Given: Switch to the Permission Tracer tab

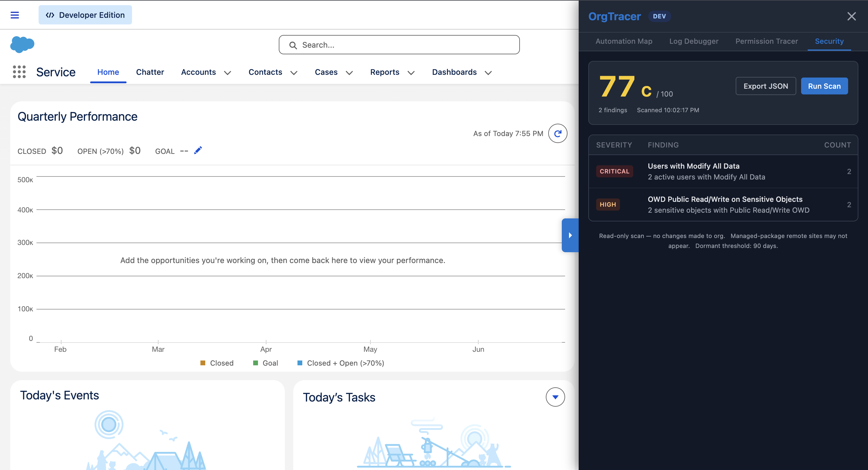Looking at the screenshot, I should tap(766, 41).
